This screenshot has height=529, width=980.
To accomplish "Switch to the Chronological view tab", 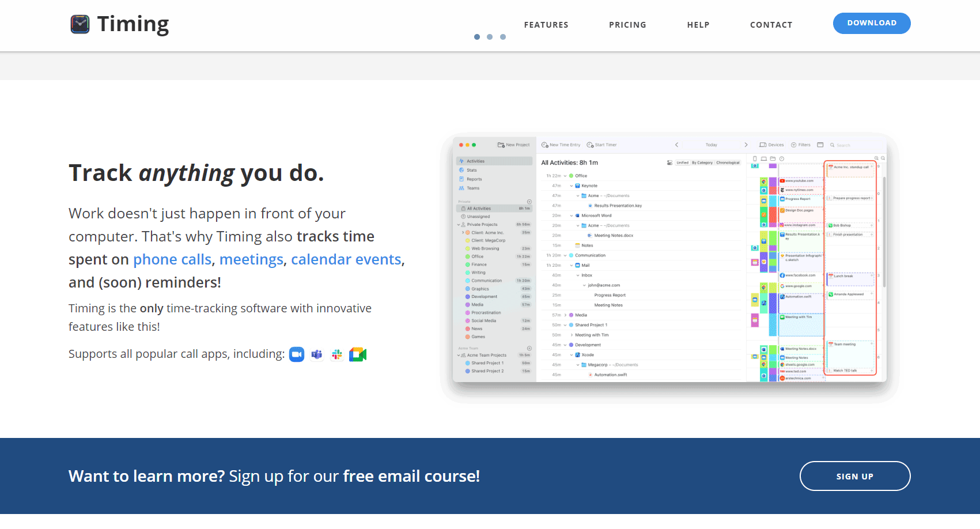I will point(728,163).
